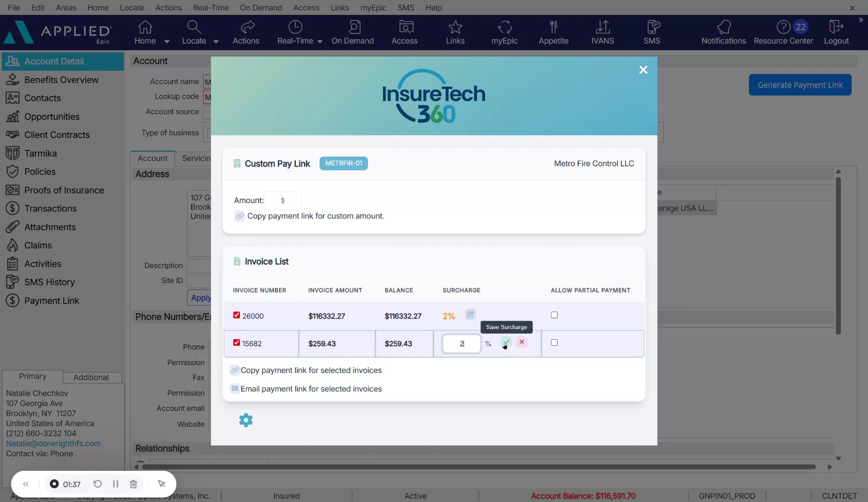The height and width of the screenshot is (502, 868).
Task: Open SMS History in the sidebar
Action: click(49, 282)
